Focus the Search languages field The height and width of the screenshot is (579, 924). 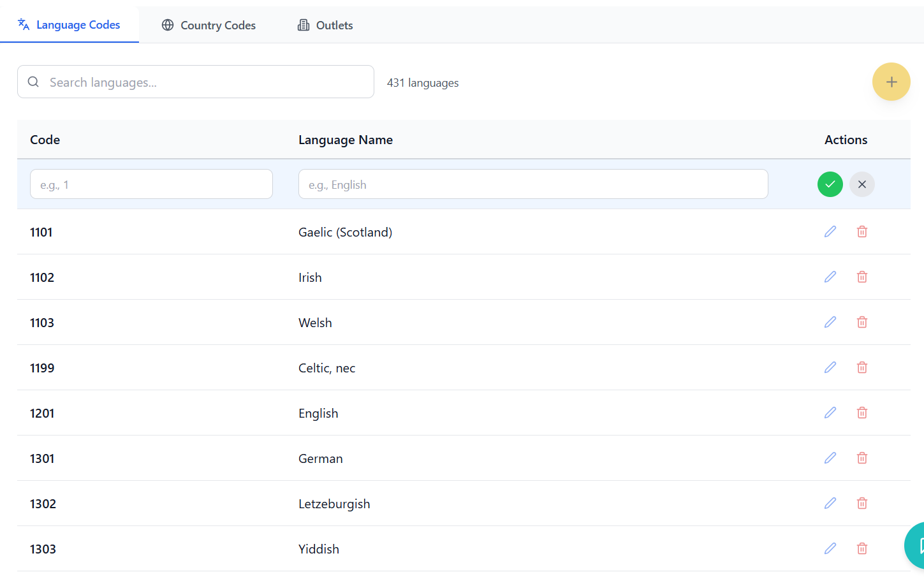204,82
